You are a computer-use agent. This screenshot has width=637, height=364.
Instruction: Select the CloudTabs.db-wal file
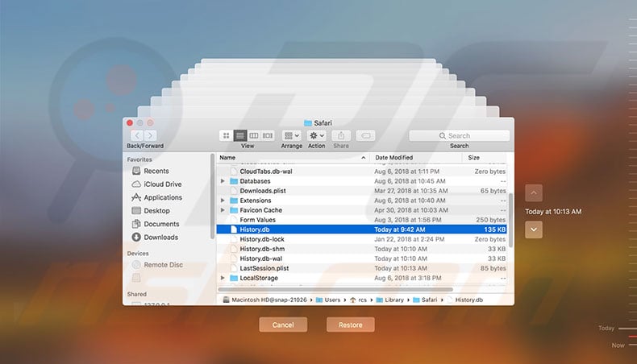coord(361,172)
